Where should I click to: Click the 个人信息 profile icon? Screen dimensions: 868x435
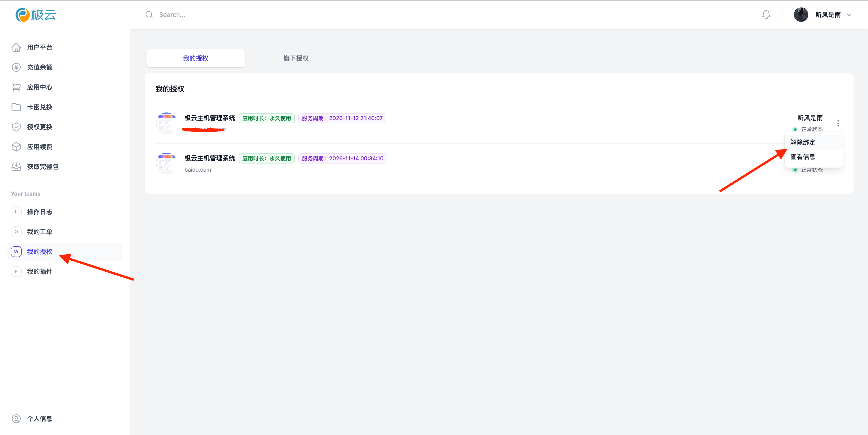tap(16, 419)
